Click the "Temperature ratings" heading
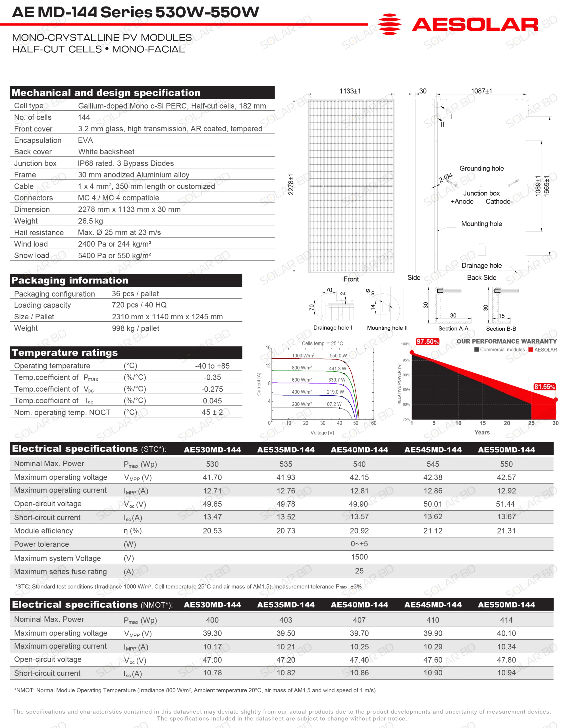 pyautogui.click(x=65, y=353)
